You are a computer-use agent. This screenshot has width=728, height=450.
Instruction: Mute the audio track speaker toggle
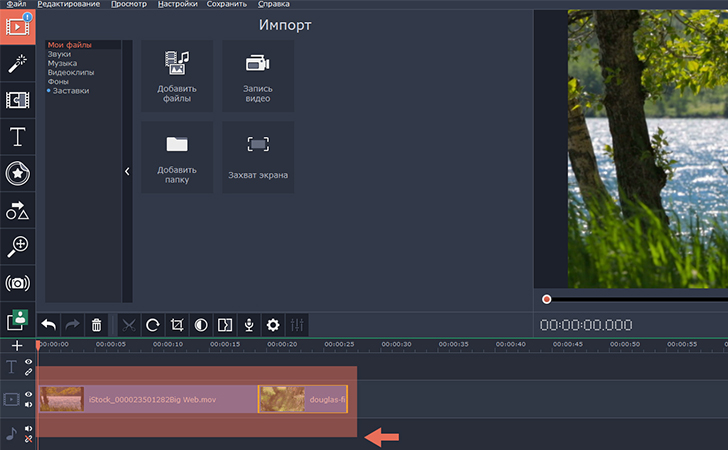[29, 429]
